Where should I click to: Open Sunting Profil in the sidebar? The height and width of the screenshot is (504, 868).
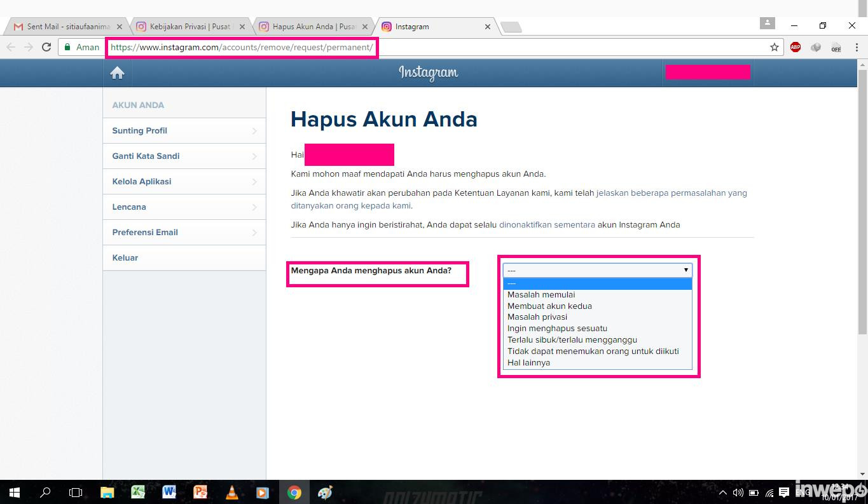point(184,130)
